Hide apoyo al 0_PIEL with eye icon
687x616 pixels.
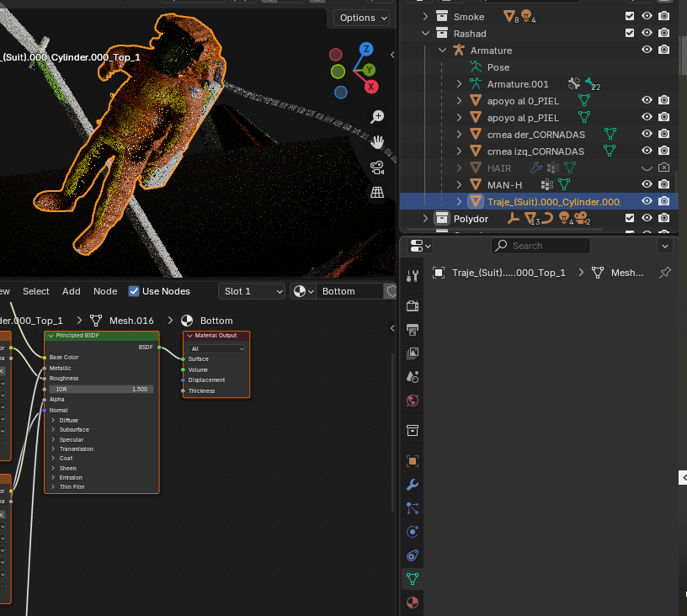(x=647, y=100)
